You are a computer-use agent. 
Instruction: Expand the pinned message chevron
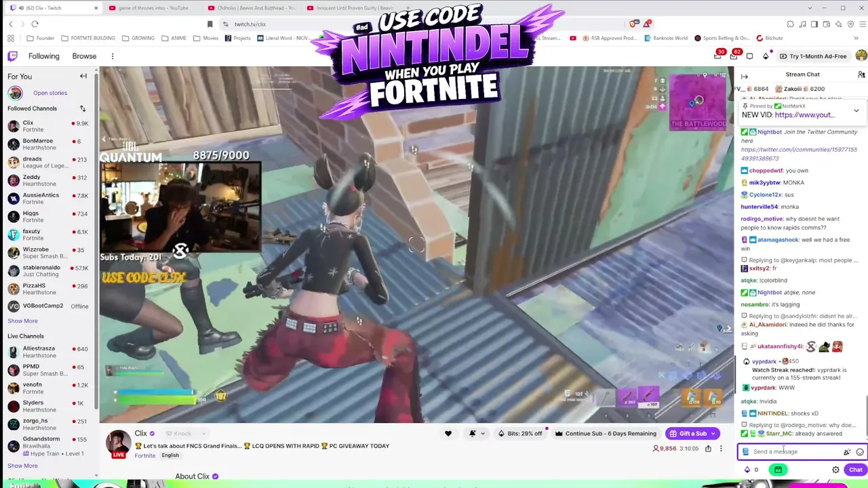tap(856, 110)
